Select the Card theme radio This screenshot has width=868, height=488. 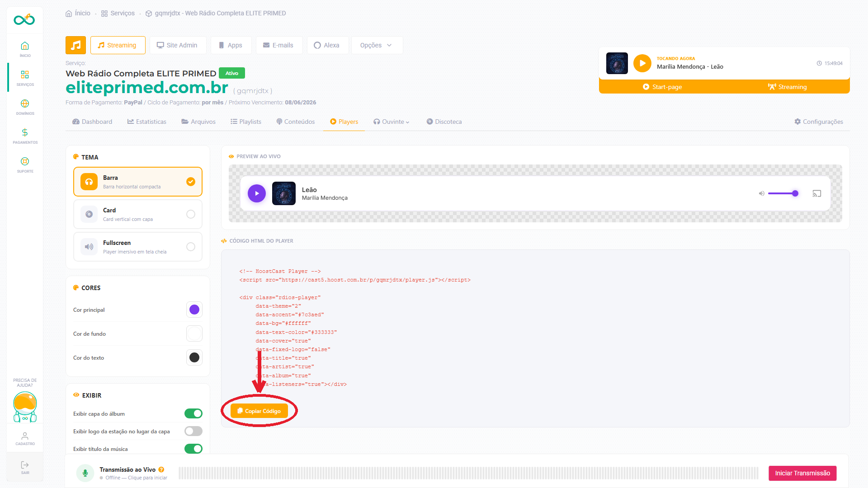click(x=191, y=214)
